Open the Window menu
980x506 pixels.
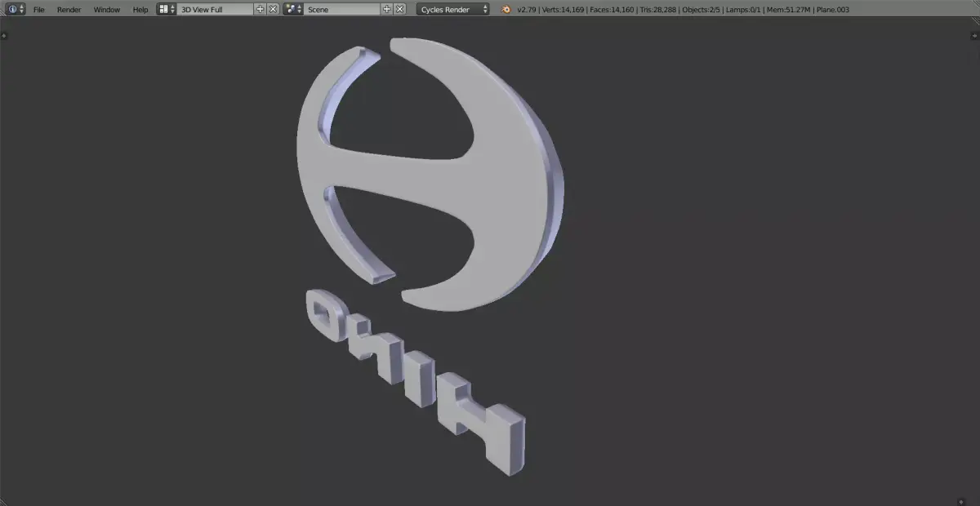pyautogui.click(x=106, y=9)
